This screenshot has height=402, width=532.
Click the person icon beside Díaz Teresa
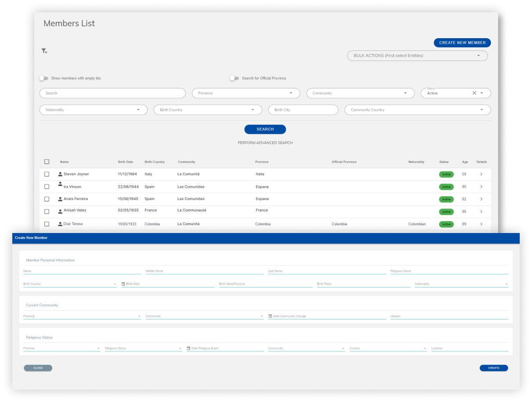(60, 224)
